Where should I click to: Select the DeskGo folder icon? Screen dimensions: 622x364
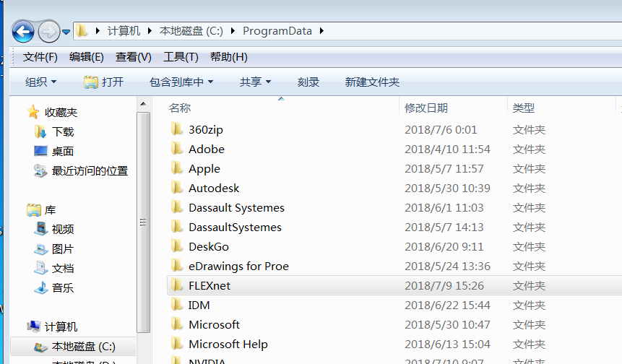pyautogui.click(x=177, y=246)
